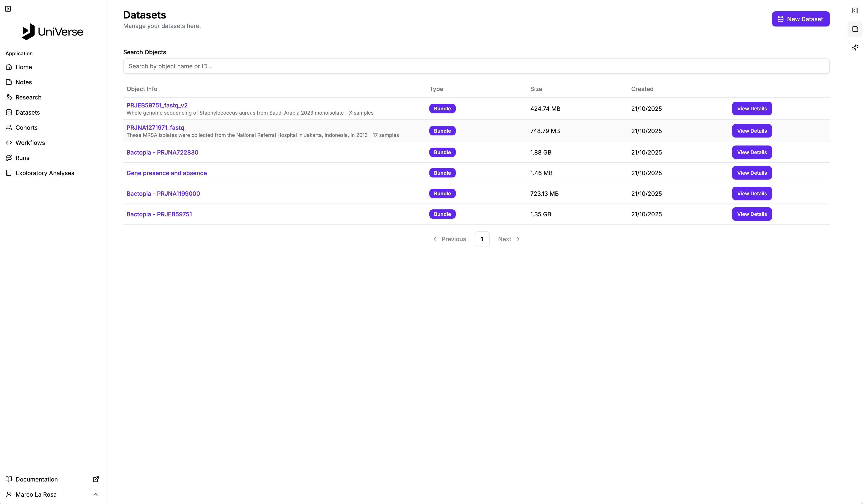Open Bactopia - PRJNA722830 dataset link

162,152
